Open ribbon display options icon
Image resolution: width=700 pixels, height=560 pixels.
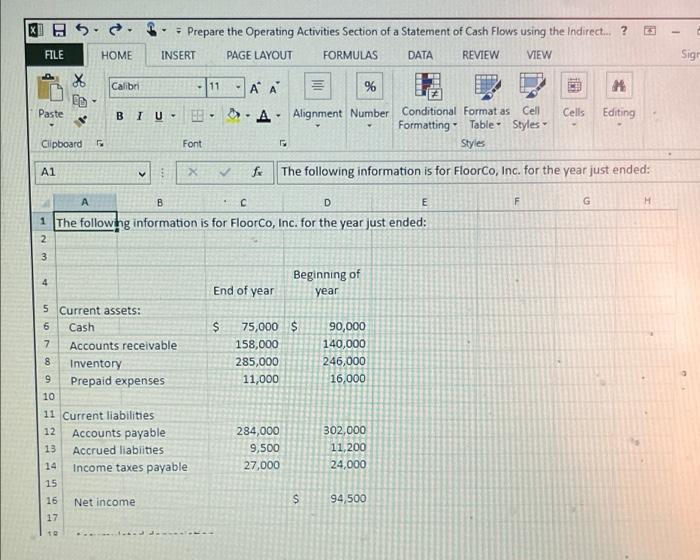650,31
